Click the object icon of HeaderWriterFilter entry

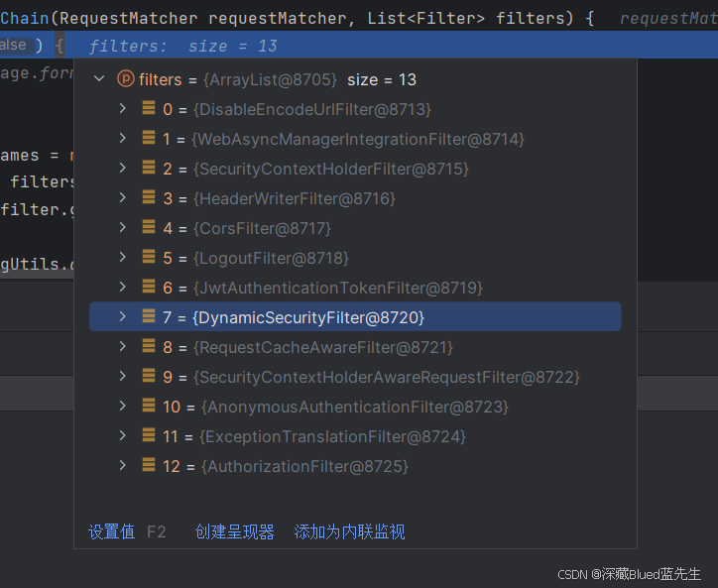point(149,197)
